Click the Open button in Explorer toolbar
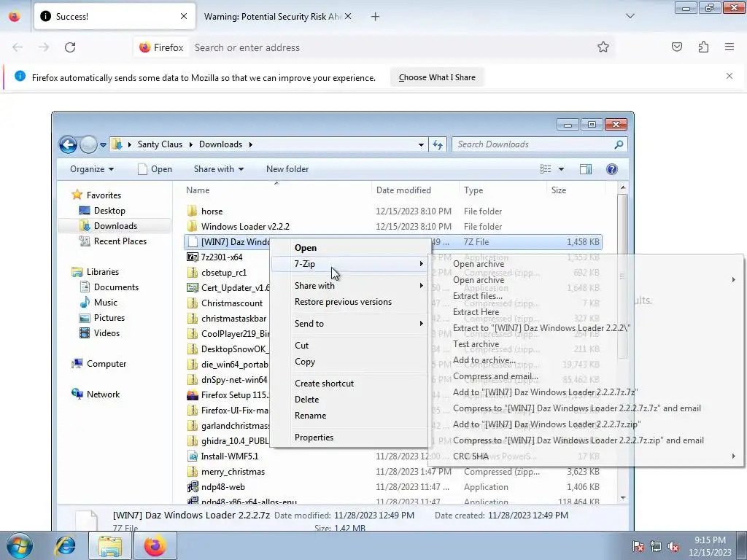This screenshot has height=560, width=747. (155, 169)
